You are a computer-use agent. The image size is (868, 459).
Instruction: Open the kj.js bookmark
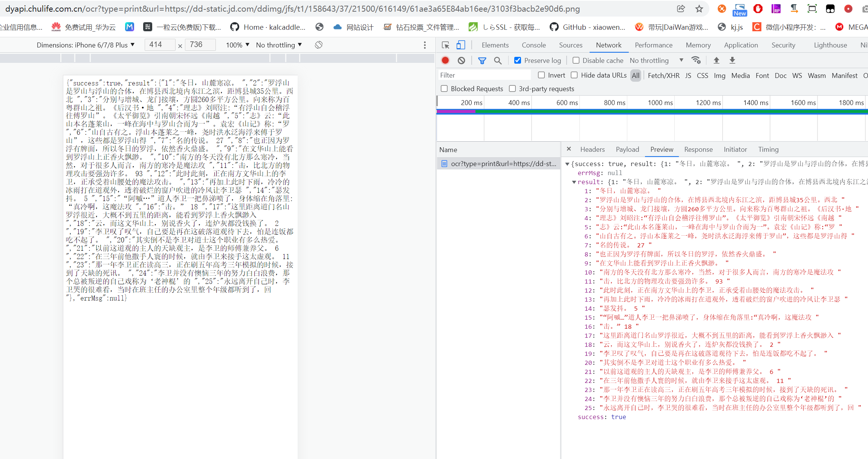730,27
